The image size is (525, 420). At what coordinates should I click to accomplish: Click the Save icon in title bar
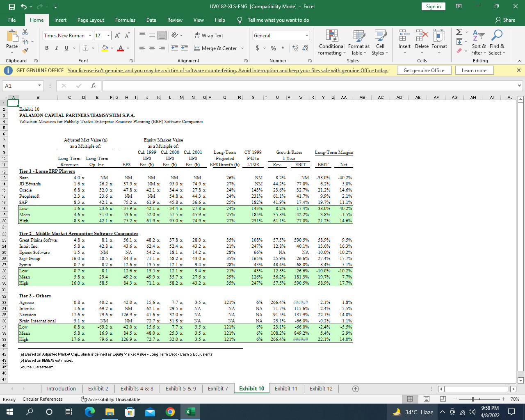pyautogui.click(x=12, y=7)
